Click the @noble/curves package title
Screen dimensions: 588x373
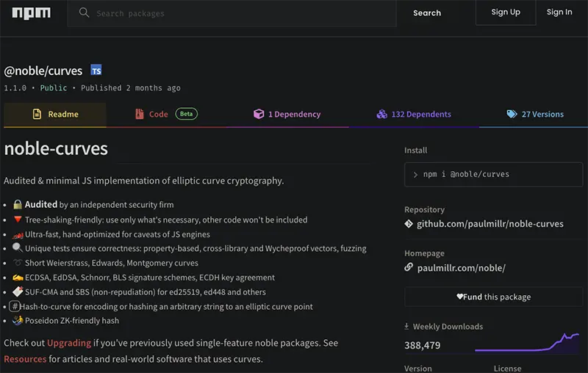coord(43,70)
